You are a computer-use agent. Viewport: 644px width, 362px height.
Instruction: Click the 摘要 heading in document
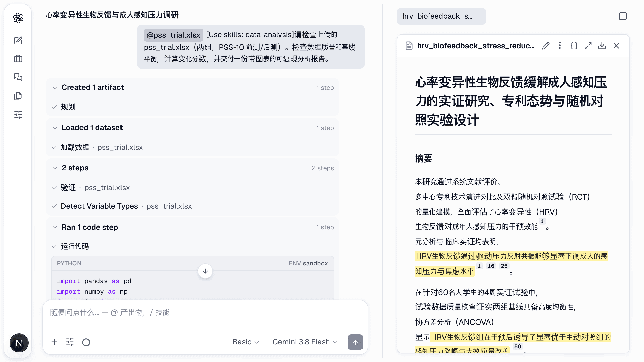click(x=424, y=158)
